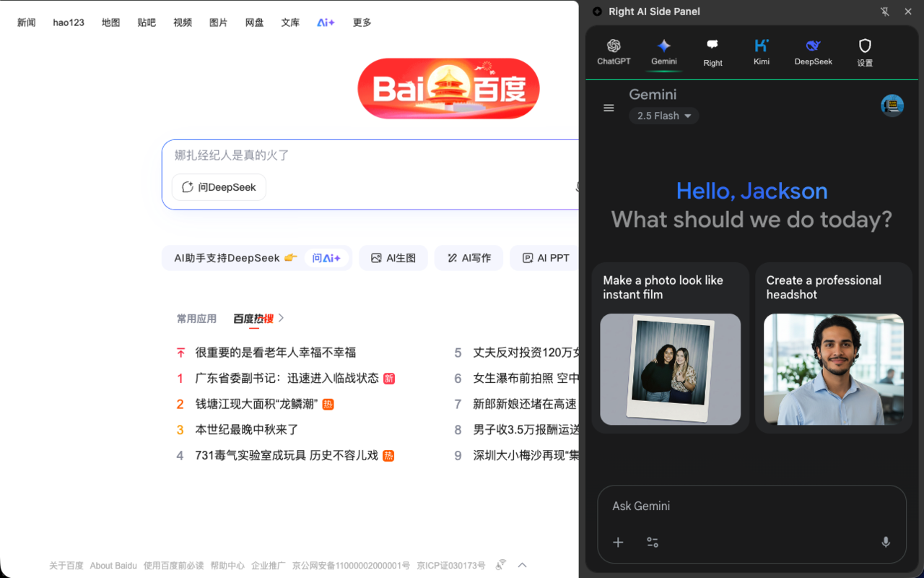Click the Baidu logo
924x578 pixels.
click(x=448, y=88)
